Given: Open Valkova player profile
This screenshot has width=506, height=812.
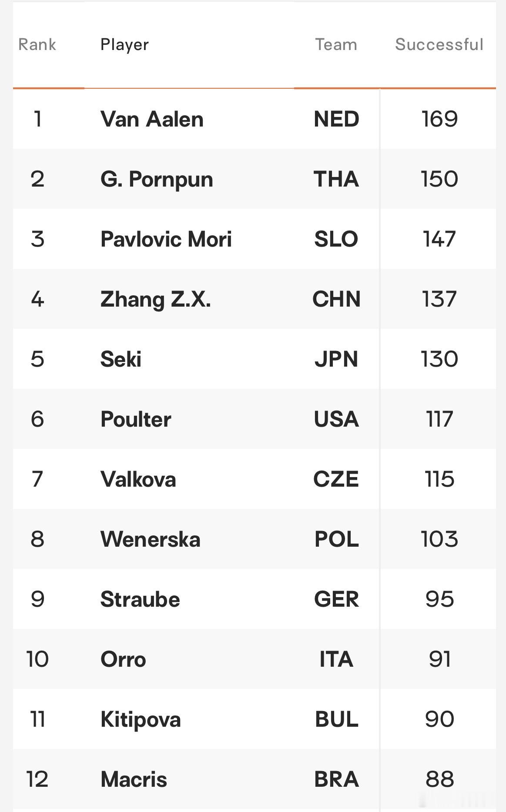Looking at the screenshot, I should (138, 479).
